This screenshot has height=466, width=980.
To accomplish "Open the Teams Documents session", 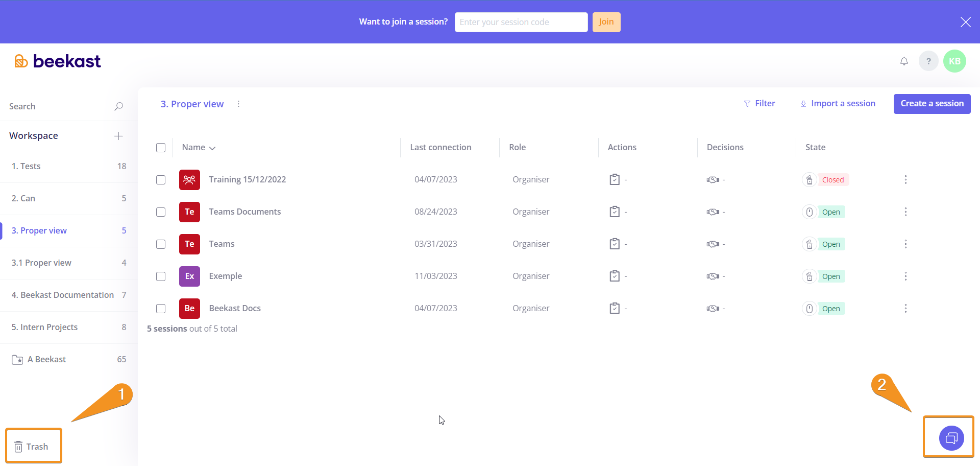I will pyautogui.click(x=244, y=212).
